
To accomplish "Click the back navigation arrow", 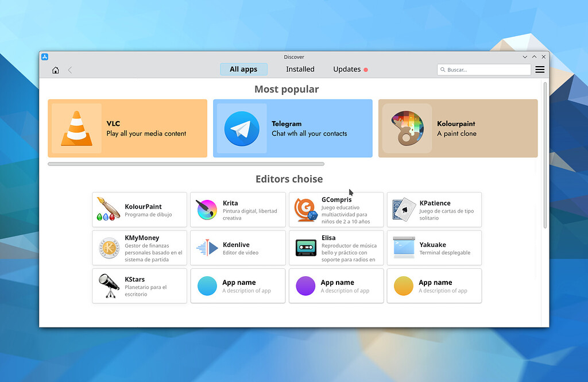I will [69, 69].
